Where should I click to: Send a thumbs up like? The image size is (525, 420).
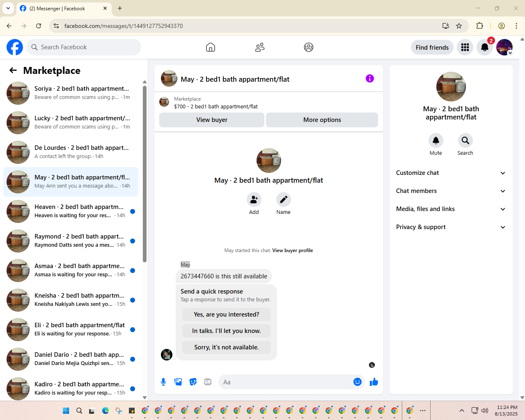coord(374,382)
